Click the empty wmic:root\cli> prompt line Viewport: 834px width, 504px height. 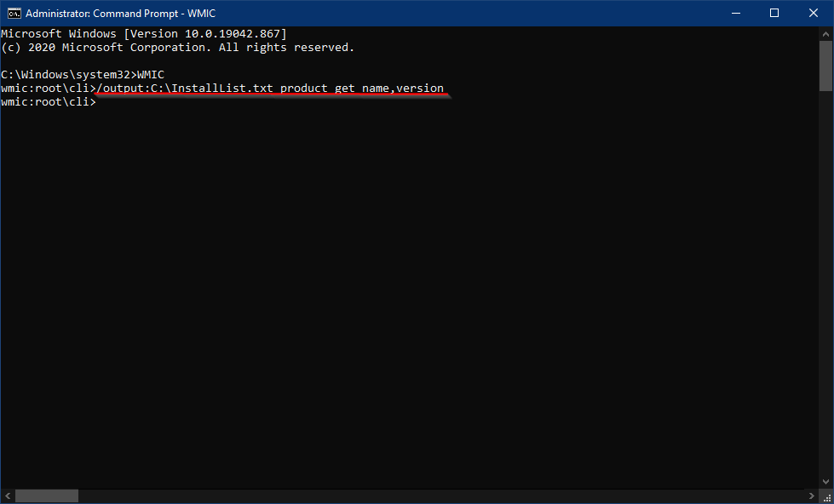point(49,101)
